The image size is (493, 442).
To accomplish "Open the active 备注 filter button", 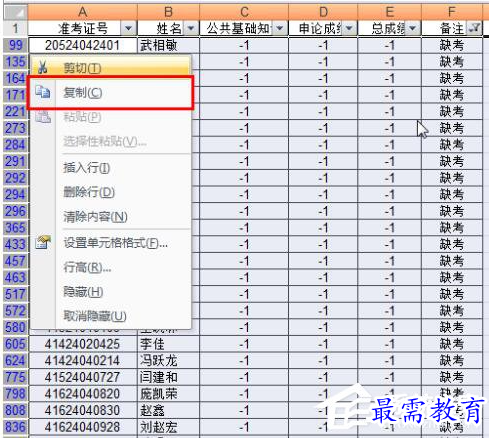I will click(474, 29).
